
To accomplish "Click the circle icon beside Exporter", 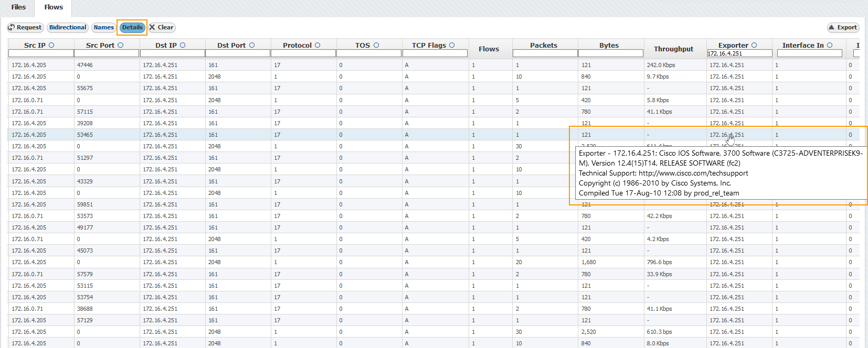I will click(x=754, y=45).
